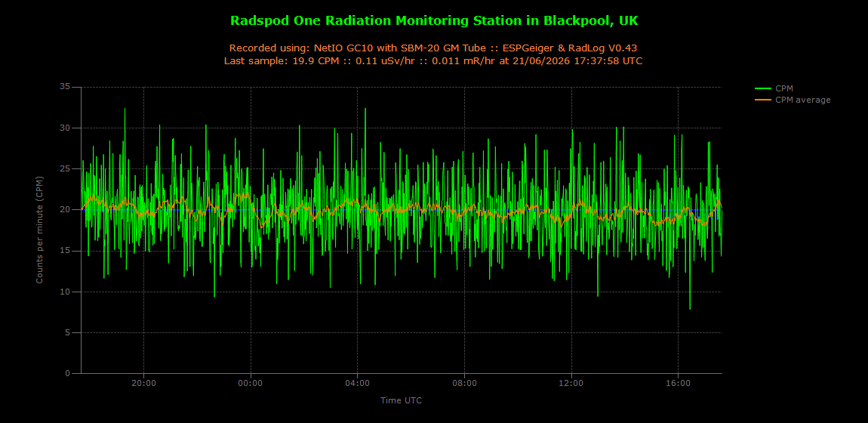
Task: Click the 12:00 time axis label
Action: 571,383
